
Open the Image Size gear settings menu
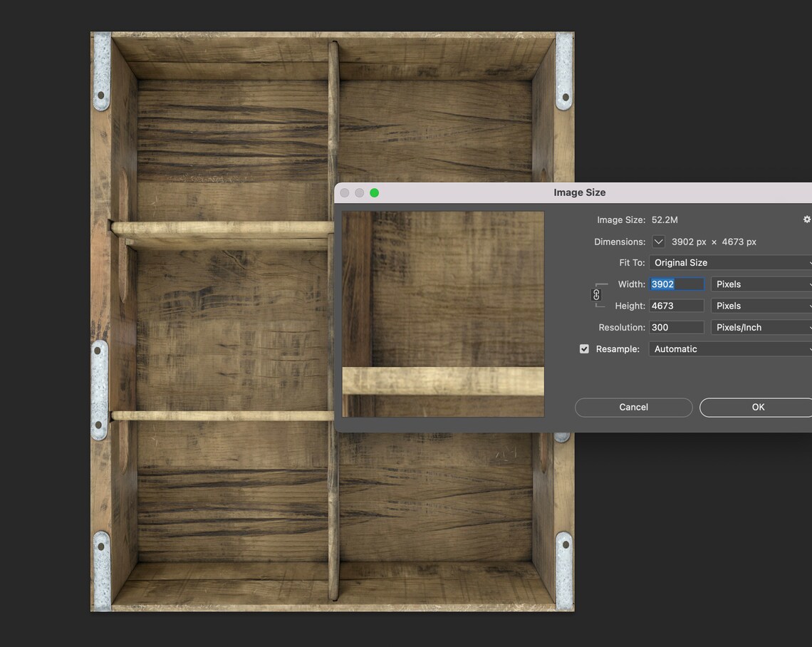[x=806, y=219]
